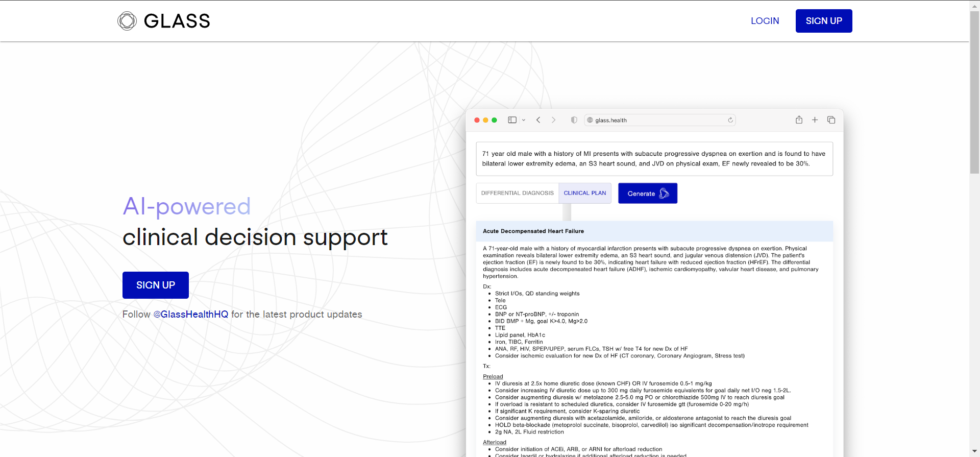Click the SIGN UP button below headline
Viewport: 980px width, 457px height.
tap(156, 285)
